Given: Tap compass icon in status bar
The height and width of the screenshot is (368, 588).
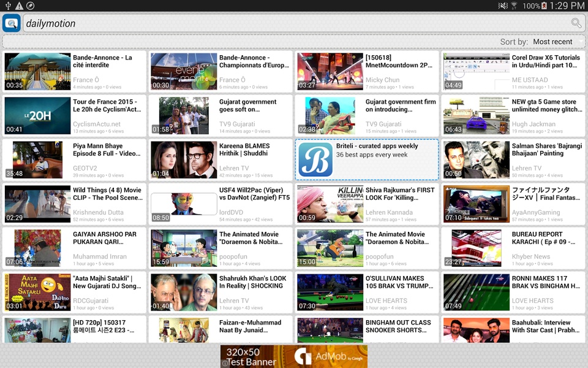Looking at the screenshot, I should coord(31,6).
